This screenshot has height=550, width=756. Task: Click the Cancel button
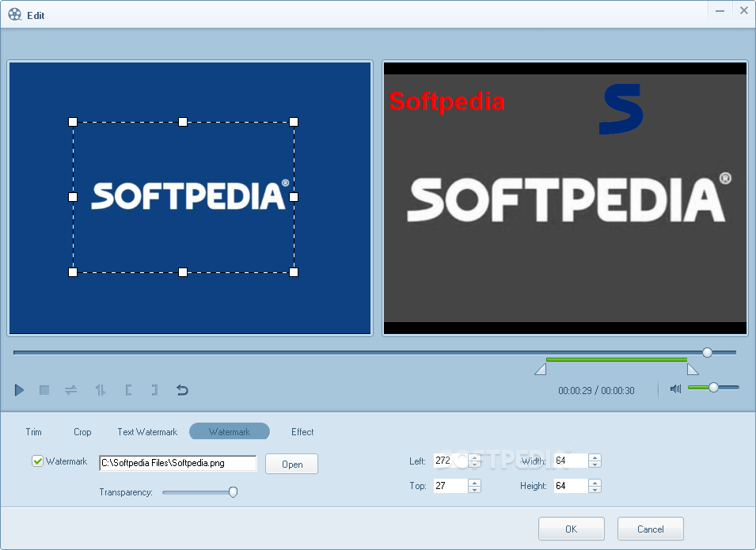coord(651,529)
